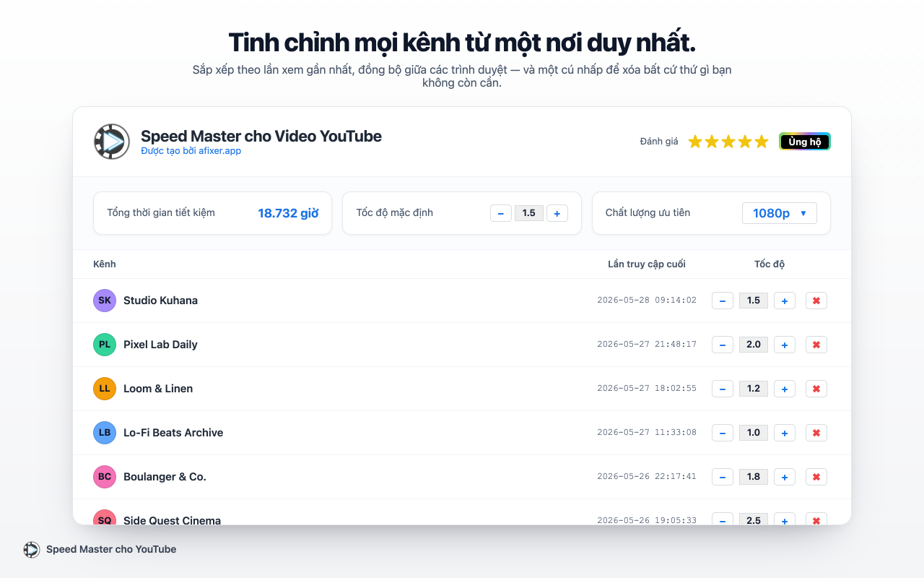Viewport: 924px width, 578px height.
Task: Open the 1080p preferred quality dropdown
Action: 780,213
